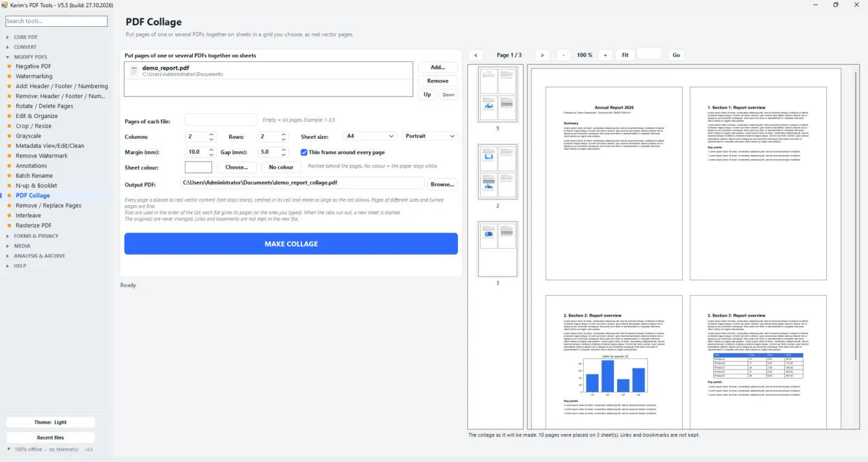Open the Negative PDF tool
The height and width of the screenshot is (462, 868).
pos(33,66)
